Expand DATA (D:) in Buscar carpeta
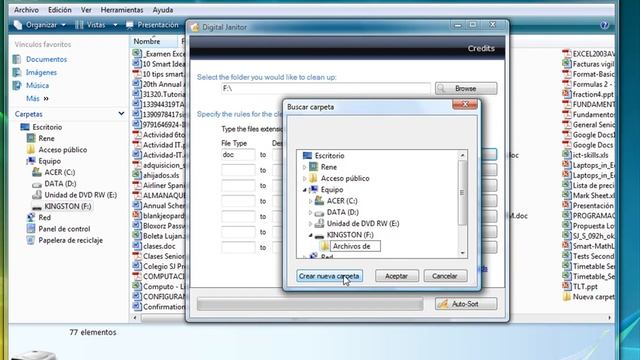This screenshot has width=640, height=360. pyautogui.click(x=310, y=212)
